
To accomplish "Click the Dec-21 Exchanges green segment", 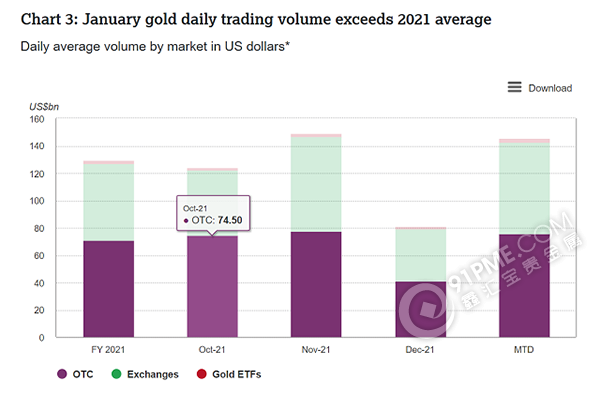I will tap(421, 255).
